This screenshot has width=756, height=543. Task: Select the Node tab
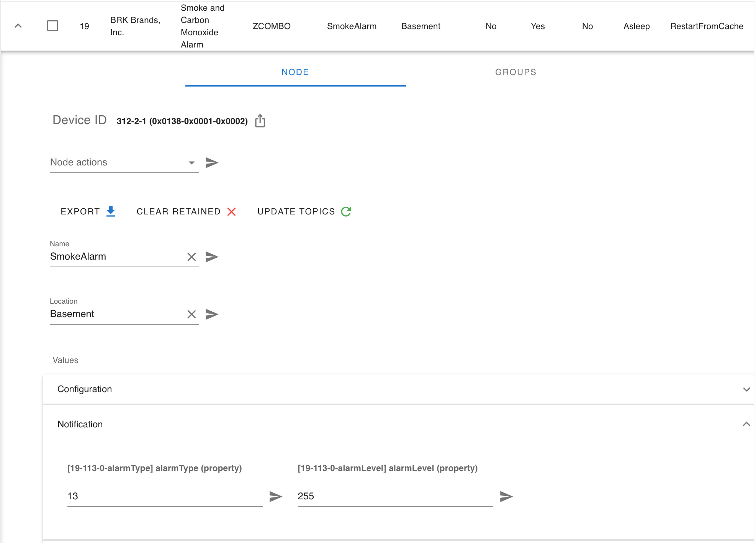(x=295, y=72)
